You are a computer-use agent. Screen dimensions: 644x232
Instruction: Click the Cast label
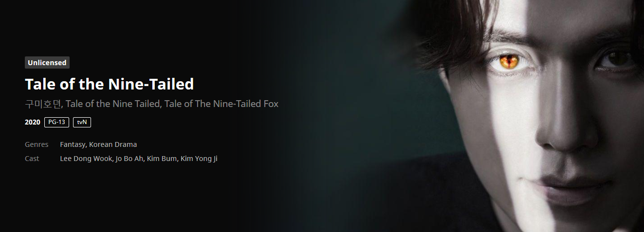point(32,159)
